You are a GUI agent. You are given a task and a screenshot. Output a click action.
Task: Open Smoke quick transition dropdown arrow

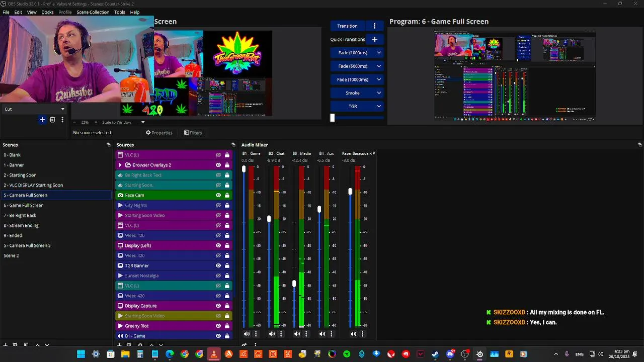point(379,93)
